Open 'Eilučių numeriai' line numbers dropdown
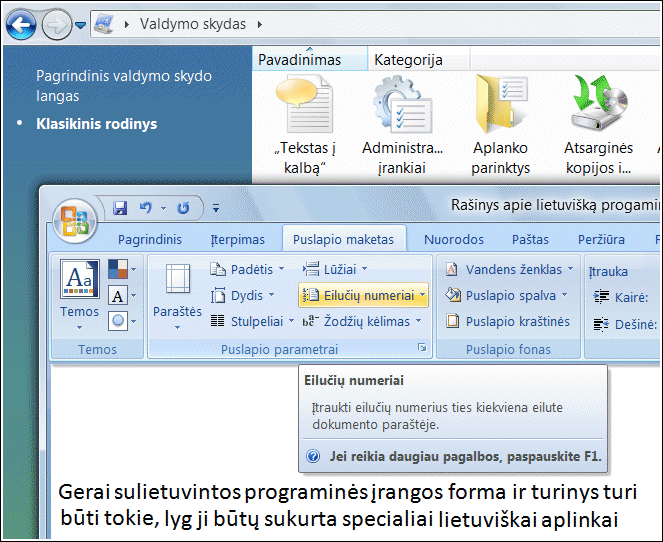 click(x=364, y=295)
